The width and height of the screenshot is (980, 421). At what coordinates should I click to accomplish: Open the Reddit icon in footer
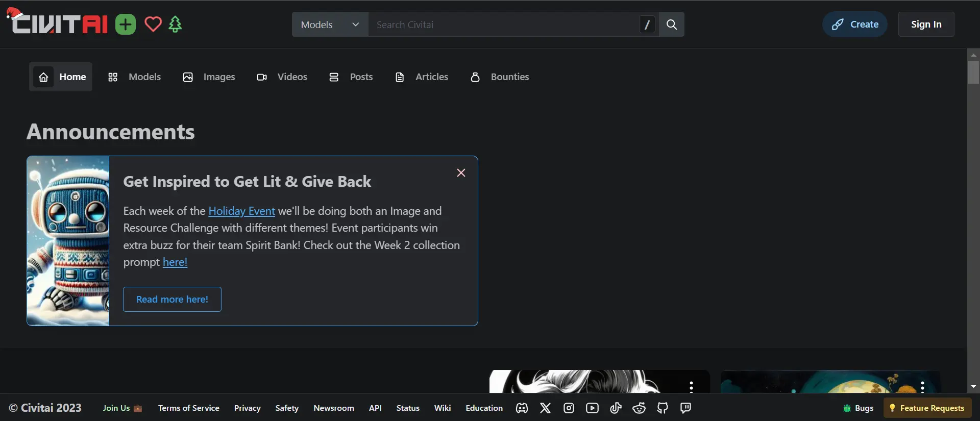click(639, 408)
